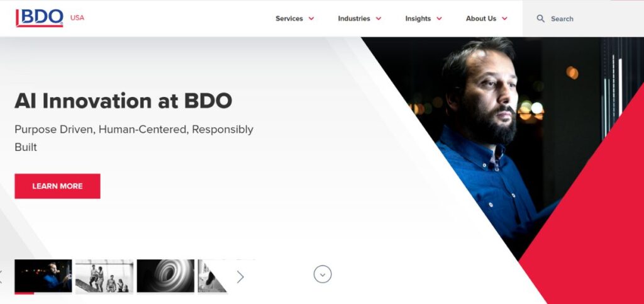Click the Learn More button

click(x=57, y=186)
